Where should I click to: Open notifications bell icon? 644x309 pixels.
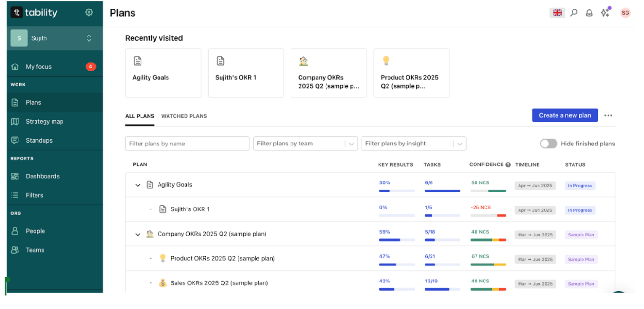point(589,13)
